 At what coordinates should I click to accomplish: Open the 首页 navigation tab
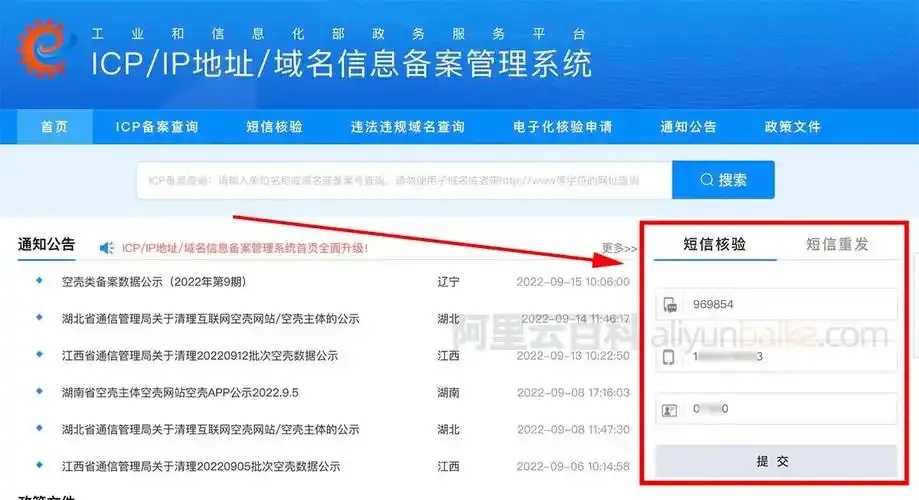55,127
